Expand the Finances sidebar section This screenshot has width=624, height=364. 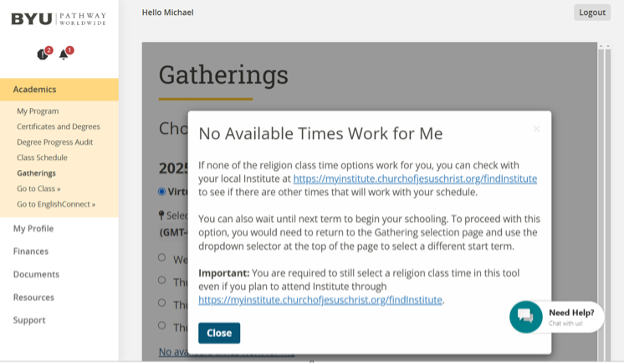(31, 251)
